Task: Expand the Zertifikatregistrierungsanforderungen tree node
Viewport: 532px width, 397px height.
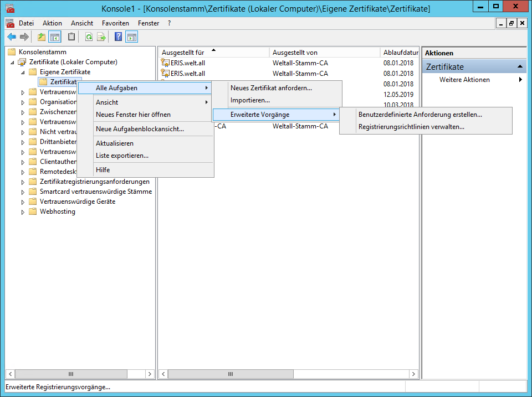Action: tap(23, 182)
